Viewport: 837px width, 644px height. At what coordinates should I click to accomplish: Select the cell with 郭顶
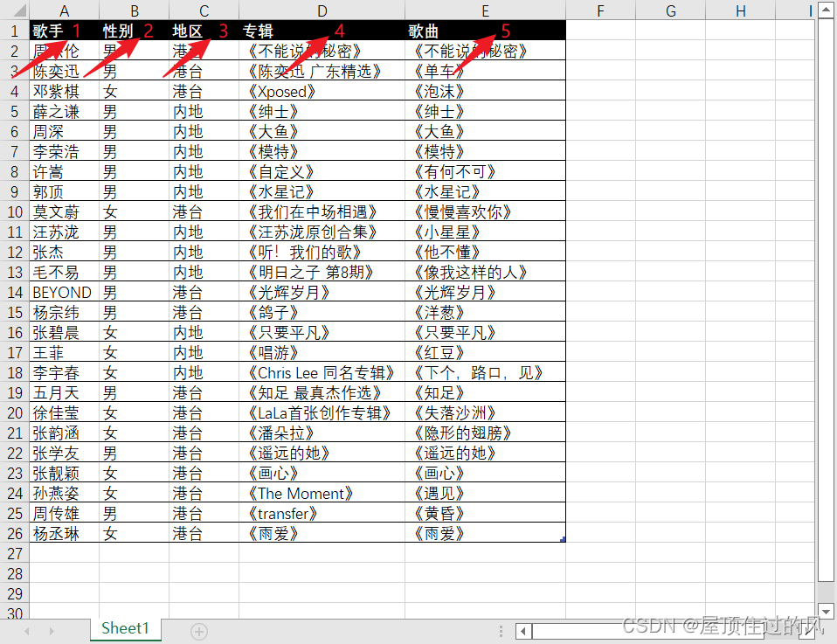click(64, 191)
